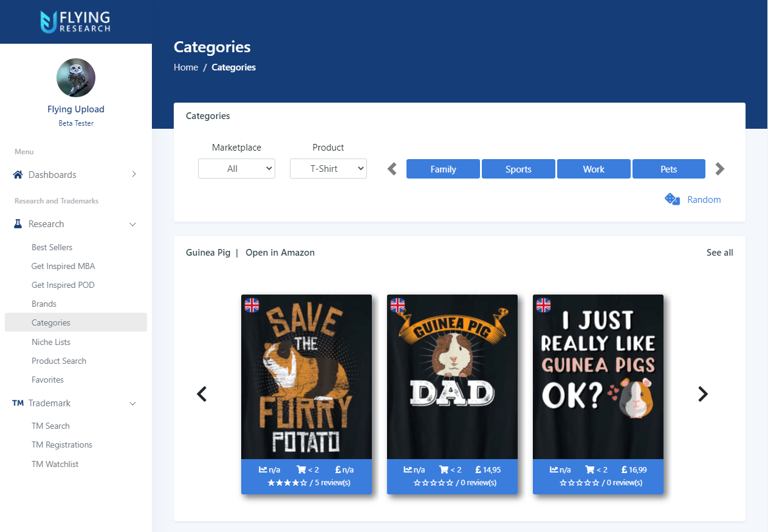Click the Random link
This screenshot has width=768, height=532.
(704, 199)
